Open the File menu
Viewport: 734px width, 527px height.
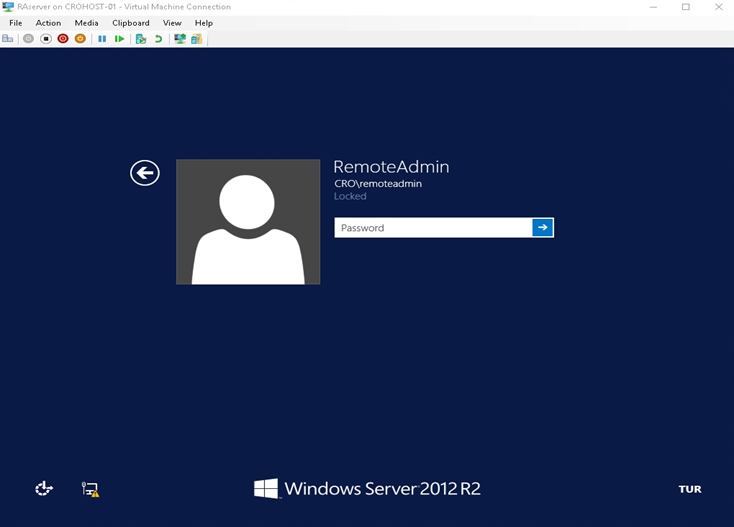[15, 23]
